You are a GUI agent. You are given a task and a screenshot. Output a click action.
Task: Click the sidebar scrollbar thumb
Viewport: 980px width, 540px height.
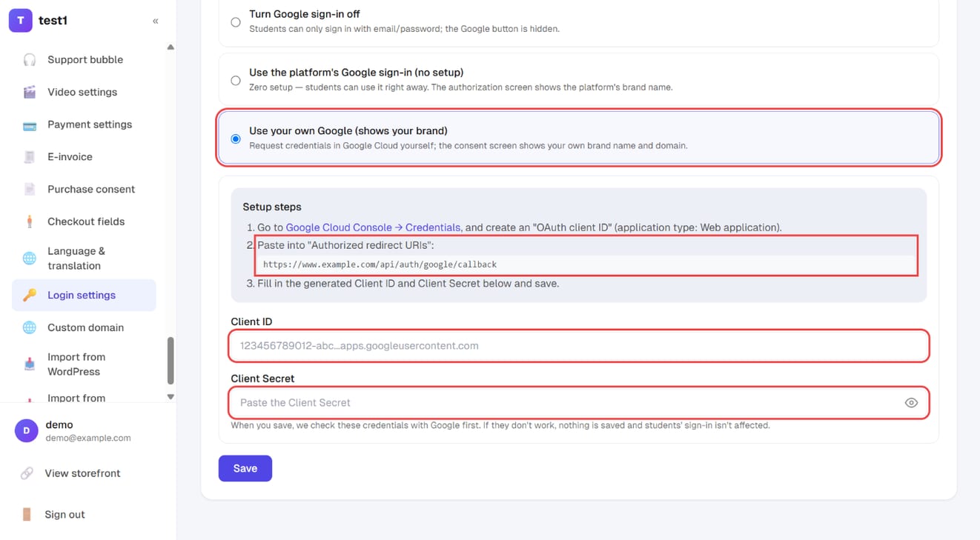(170, 361)
